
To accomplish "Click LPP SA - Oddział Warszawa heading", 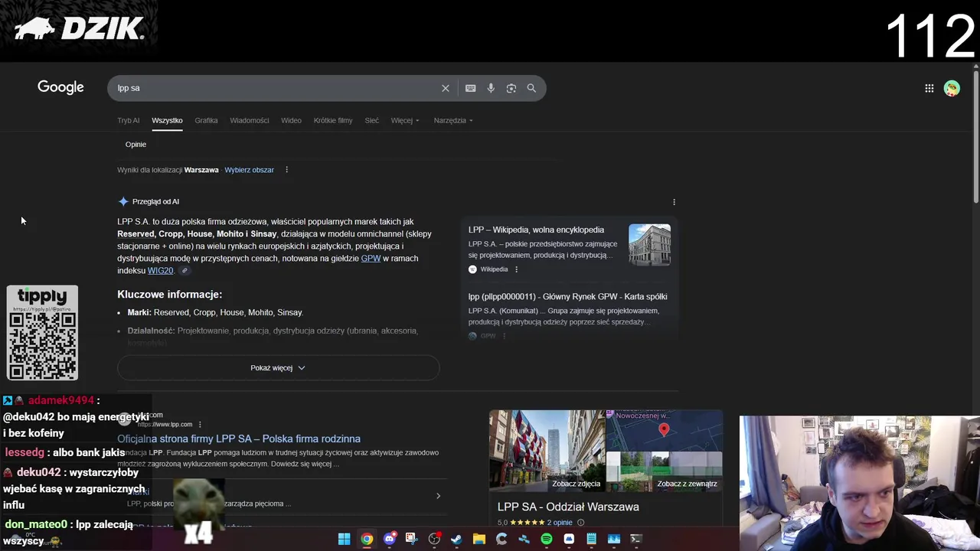I will [568, 507].
